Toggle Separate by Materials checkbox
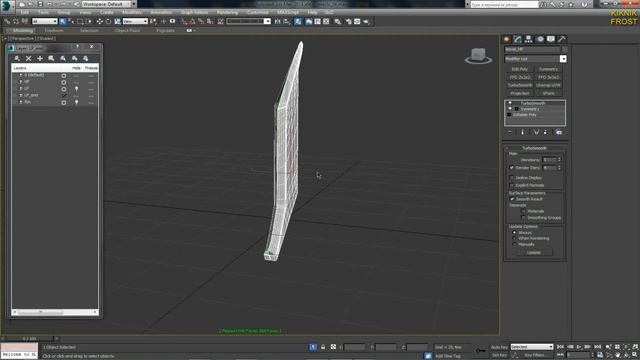 (x=523, y=211)
